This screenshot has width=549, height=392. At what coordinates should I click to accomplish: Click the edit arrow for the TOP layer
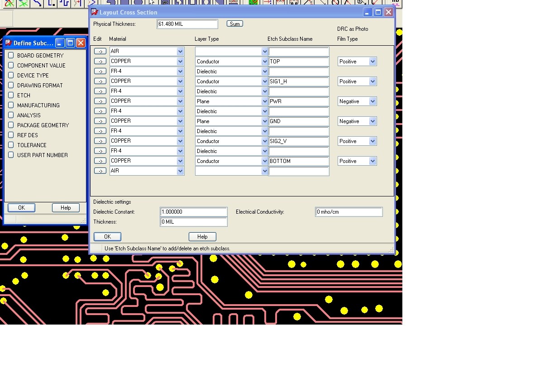pyautogui.click(x=100, y=62)
